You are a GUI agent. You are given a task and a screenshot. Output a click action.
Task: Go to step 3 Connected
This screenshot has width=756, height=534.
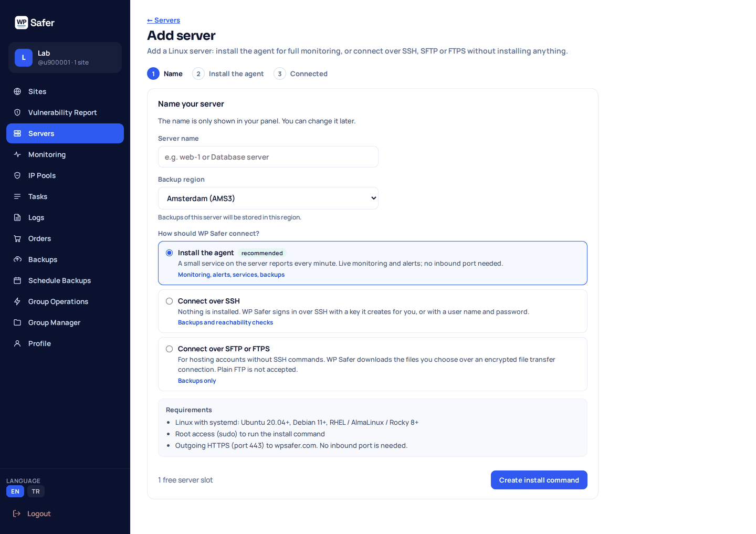click(300, 74)
